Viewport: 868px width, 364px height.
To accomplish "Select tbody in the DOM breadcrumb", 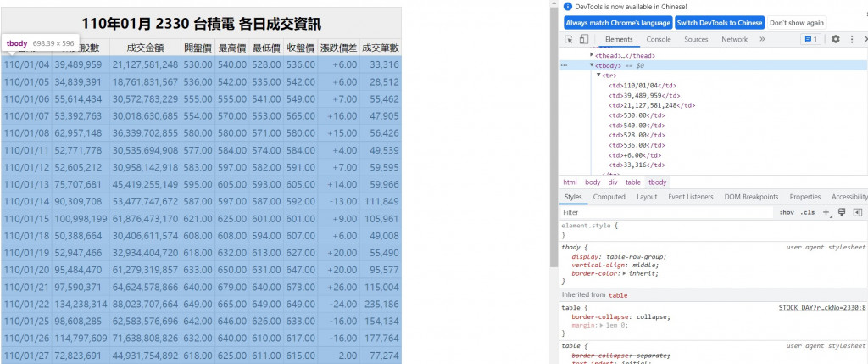I will 657,182.
